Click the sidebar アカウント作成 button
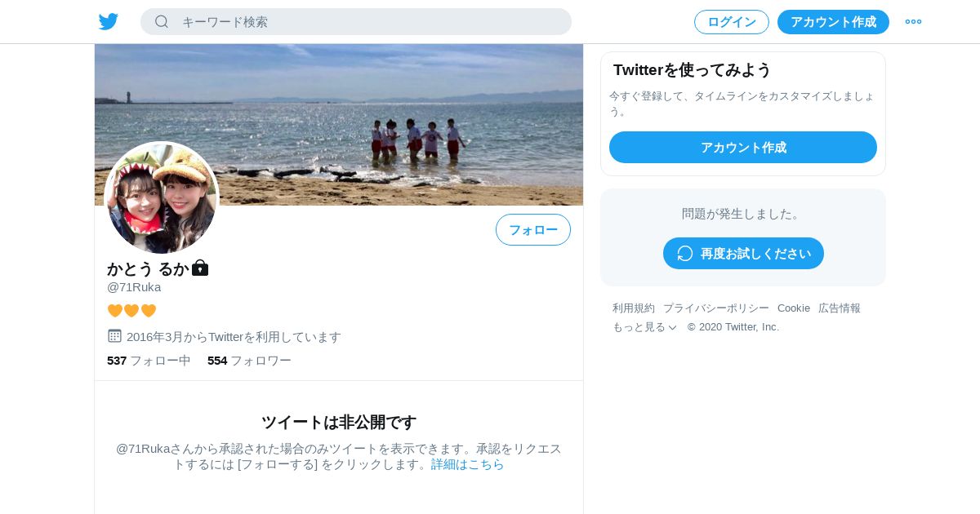Screen dimensions: 980x514 [743, 147]
